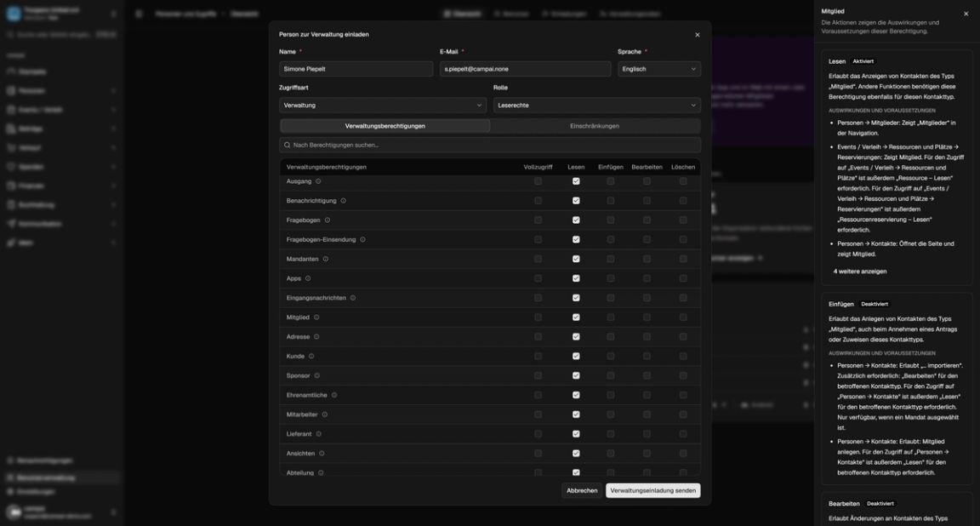
Task: Click 'Deaktiviert' badge next to Einfügen
Action: click(875, 304)
